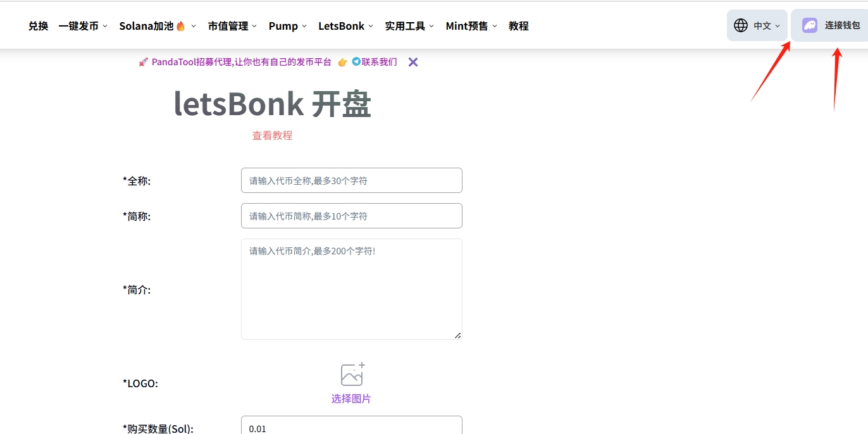868x434 pixels.
Task: Click the *全称: label
Action: click(x=137, y=181)
